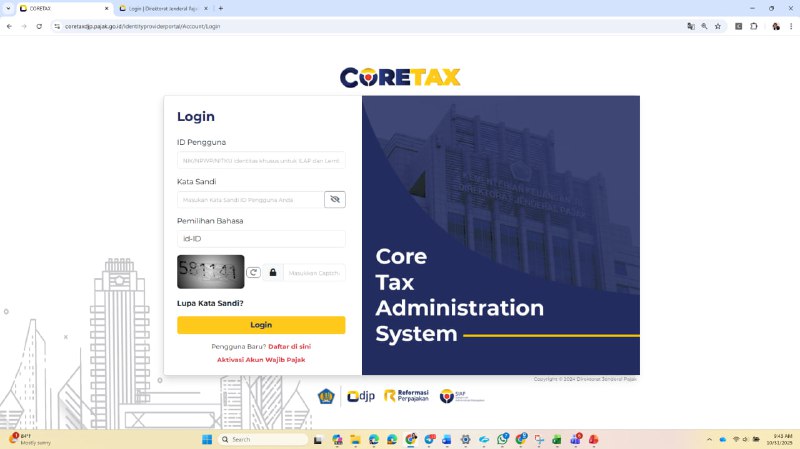Image resolution: width=800 pixels, height=449 pixels.
Task: Follow the Daftar di sini link
Action: (289, 346)
